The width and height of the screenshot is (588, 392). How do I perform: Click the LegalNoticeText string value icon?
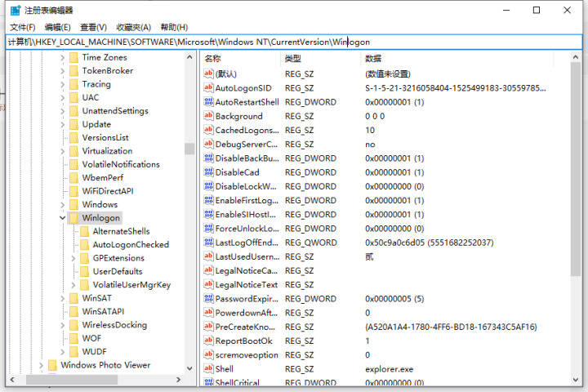(x=208, y=285)
